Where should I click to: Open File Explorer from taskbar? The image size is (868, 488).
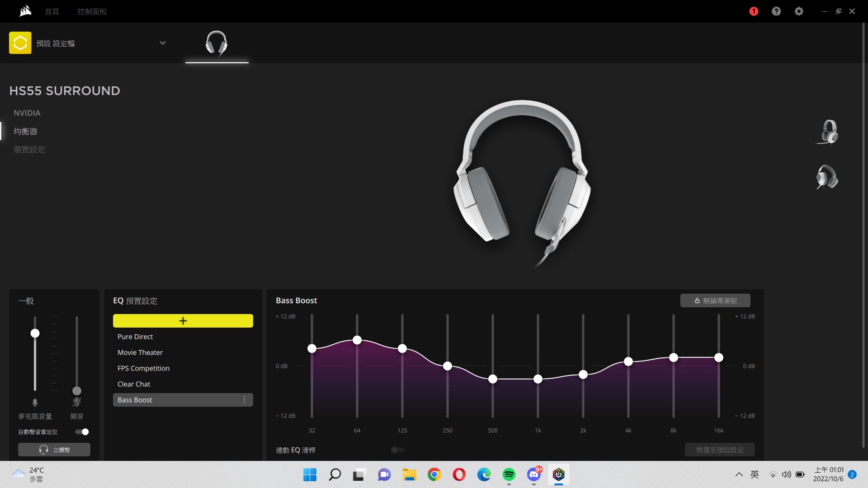point(409,474)
